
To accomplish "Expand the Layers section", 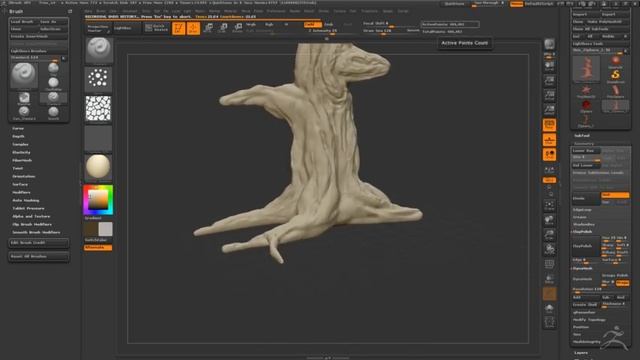I will 581,353.
